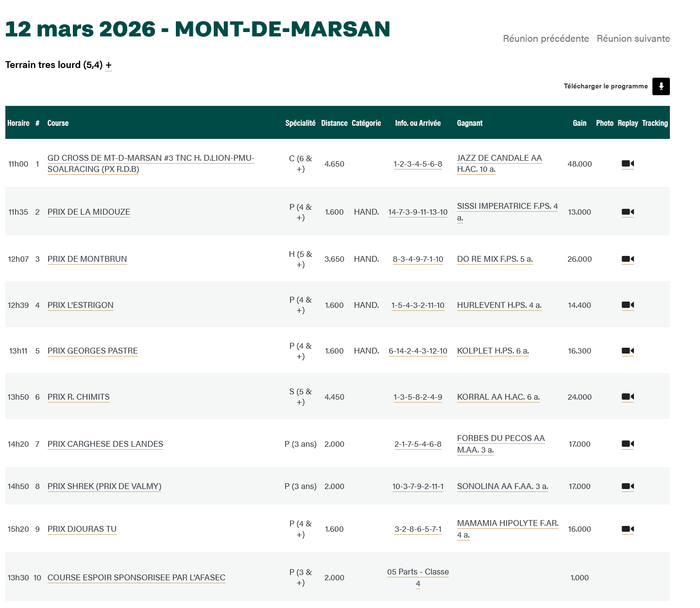View KOLPLET winner profile
The image size is (700, 608).
point(493,351)
